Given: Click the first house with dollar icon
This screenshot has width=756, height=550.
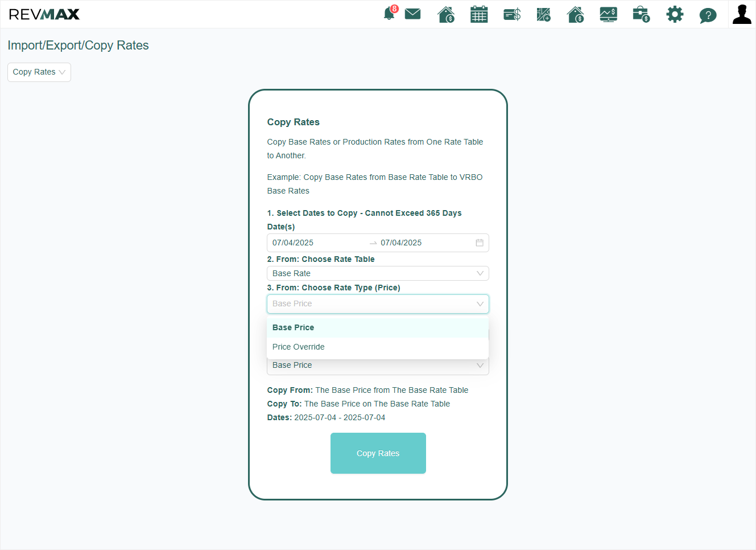Looking at the screenshot, I should 446,14.
